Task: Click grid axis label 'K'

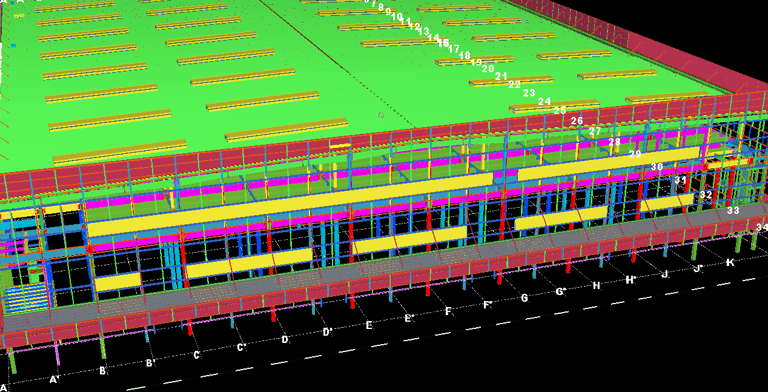Action: pos(730,263)
